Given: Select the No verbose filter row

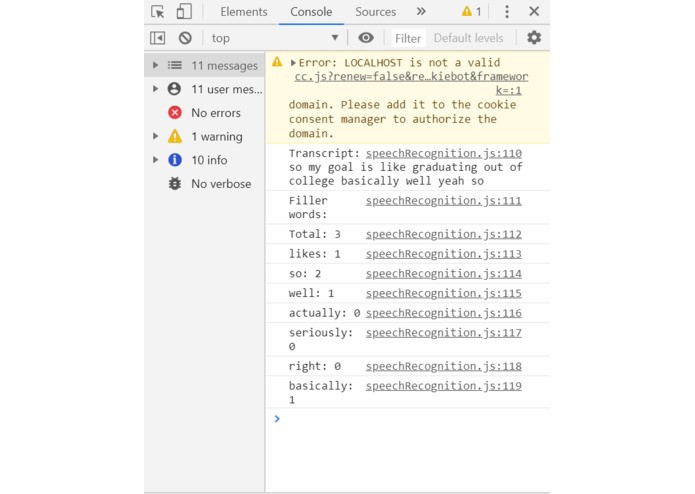Looking at the screenshot, I should (204, 183).
